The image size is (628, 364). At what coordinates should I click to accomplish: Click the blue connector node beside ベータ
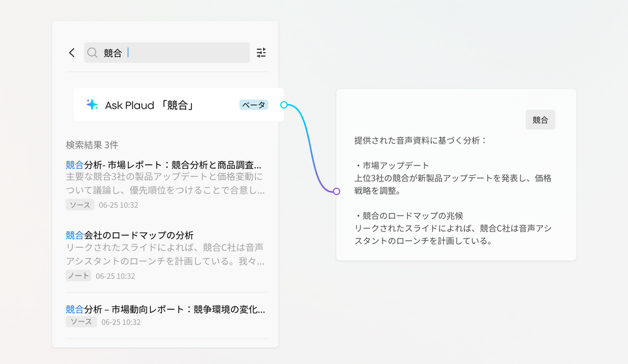tap(284, 105)
